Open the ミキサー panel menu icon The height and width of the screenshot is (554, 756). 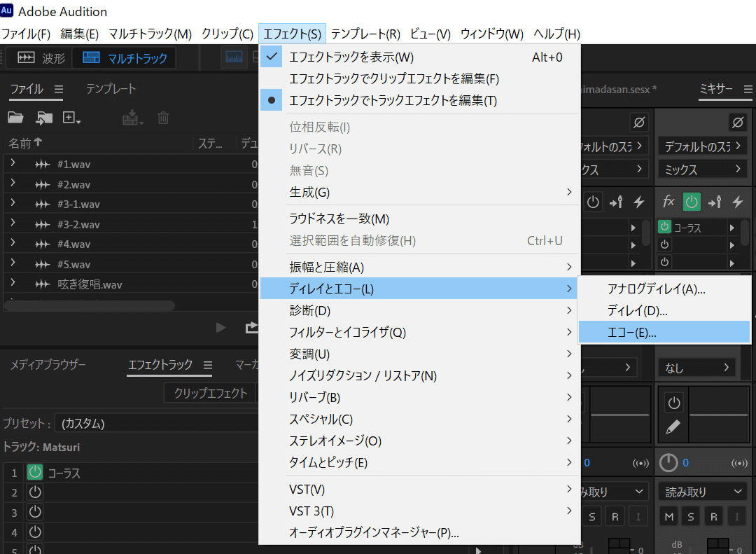coord(748,89)
